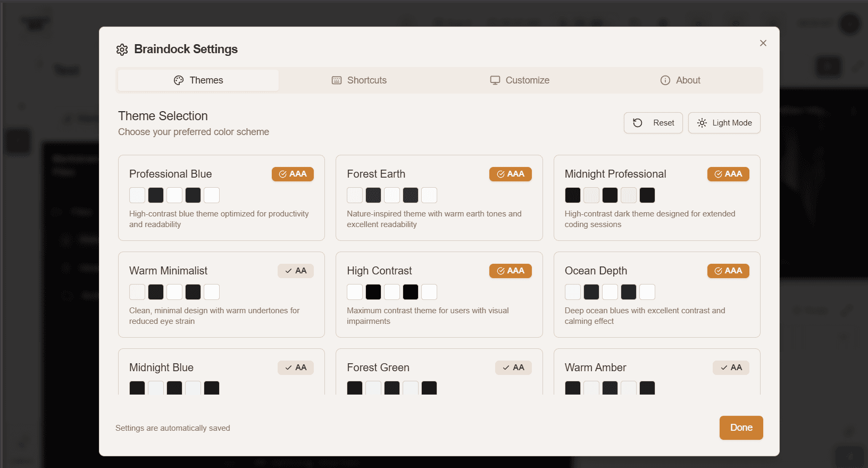
Task: Click last color swatch of Forest Earth
Action: 429,195
